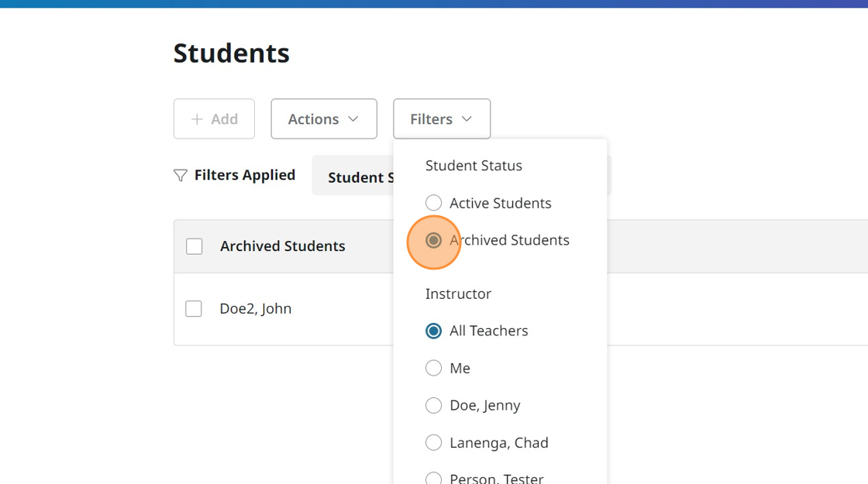868x484 pixels.
Task: Click the Archived Students column header
Action: pos(282,246)
